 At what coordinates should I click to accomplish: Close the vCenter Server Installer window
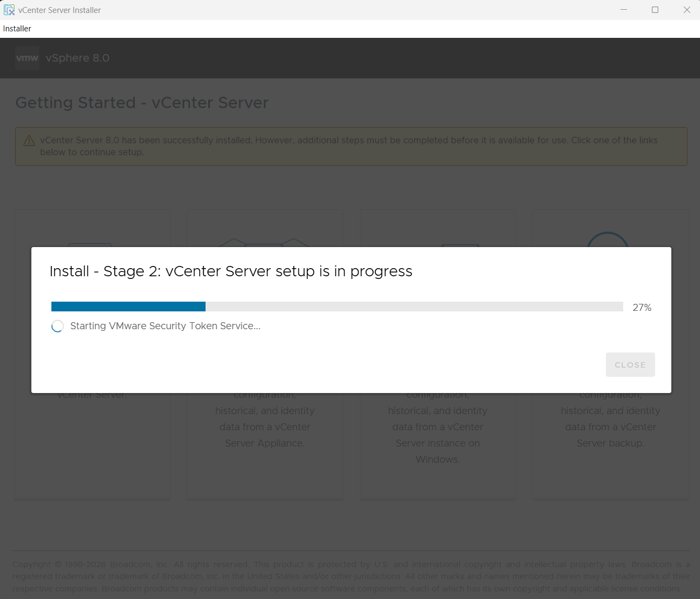(x=686, y=10)
